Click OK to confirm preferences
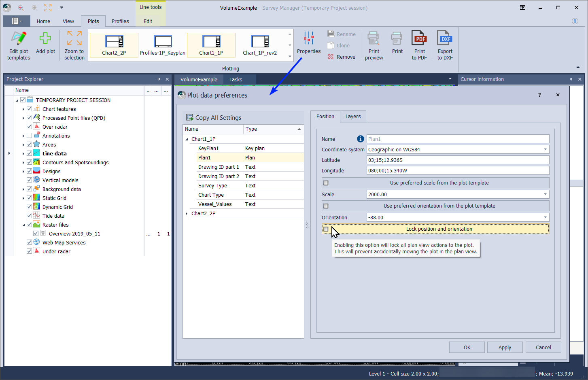Viewport: 588px width, 380px height. (467, 347)
